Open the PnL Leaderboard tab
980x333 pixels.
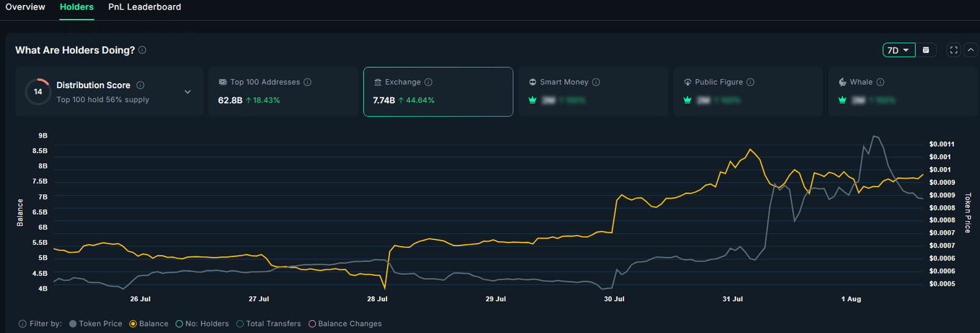pos(145,7)
